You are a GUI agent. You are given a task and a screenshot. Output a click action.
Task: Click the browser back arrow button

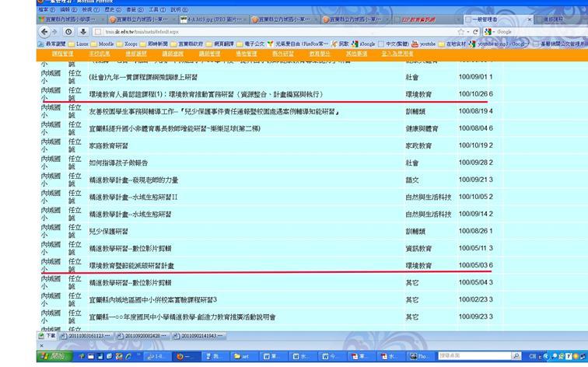coord(43,31)
